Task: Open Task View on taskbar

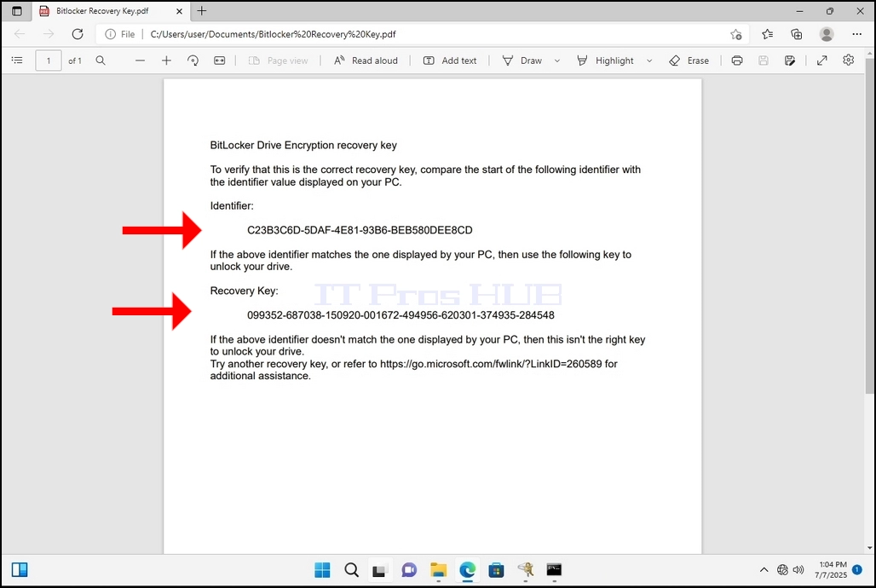Action: coord(380,569)
